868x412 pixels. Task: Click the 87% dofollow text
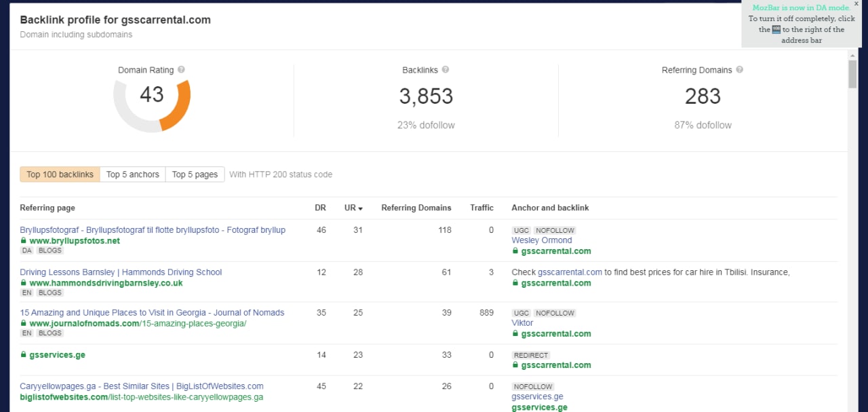coord(703,125)
